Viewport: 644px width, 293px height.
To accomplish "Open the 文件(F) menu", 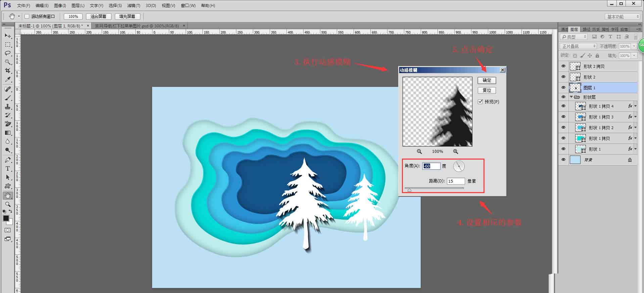I will [x=24, y=6].
